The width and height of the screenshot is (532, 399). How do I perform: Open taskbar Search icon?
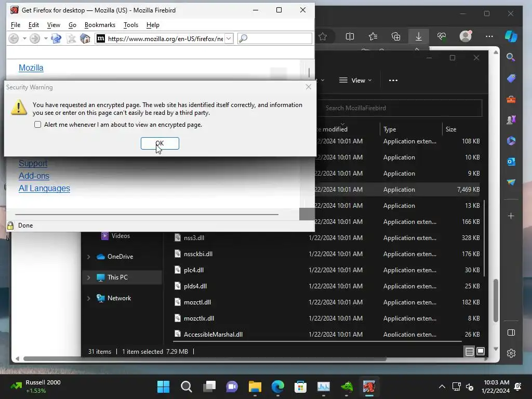(x=187, y=387)
